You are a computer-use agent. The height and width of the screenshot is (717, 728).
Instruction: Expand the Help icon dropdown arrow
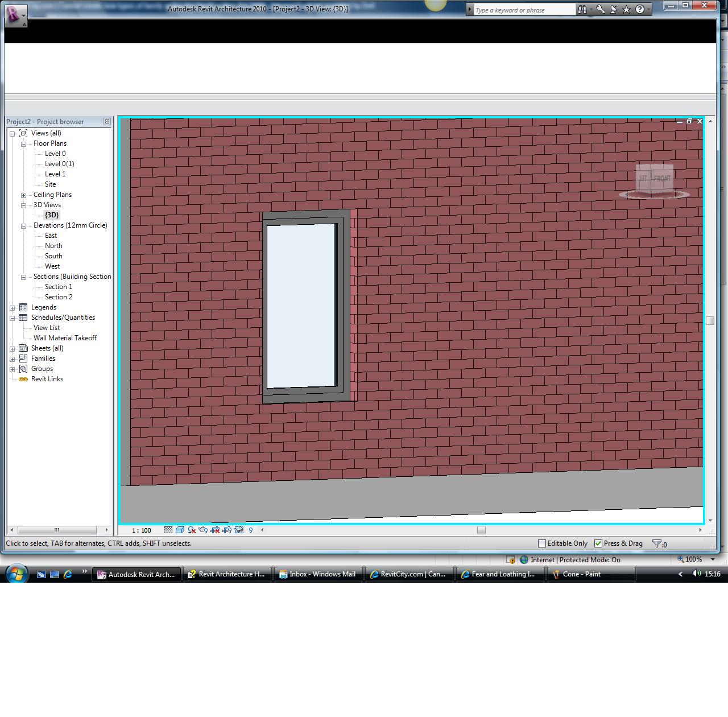648,10
